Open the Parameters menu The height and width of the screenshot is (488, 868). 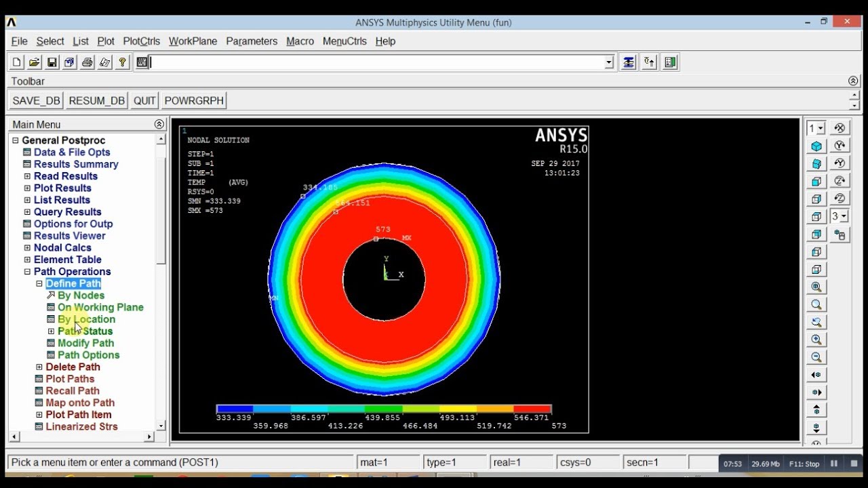click(252, 41)
